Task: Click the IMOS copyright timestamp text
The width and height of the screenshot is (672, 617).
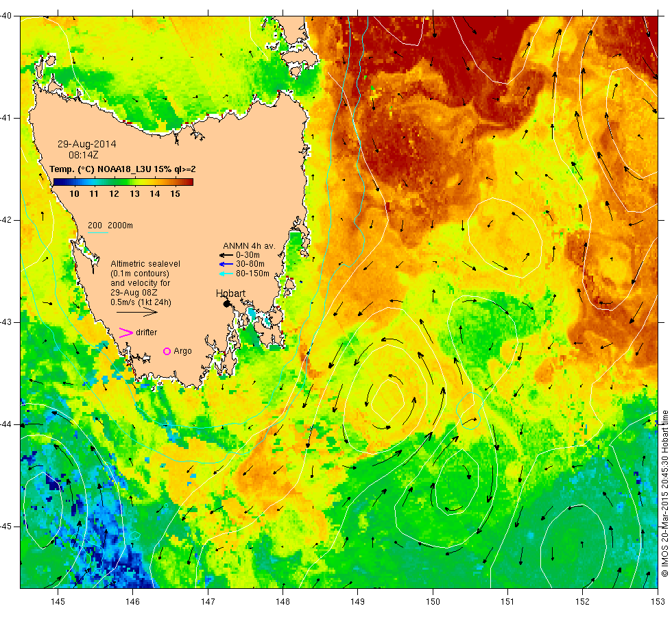Action: [664, 493]
